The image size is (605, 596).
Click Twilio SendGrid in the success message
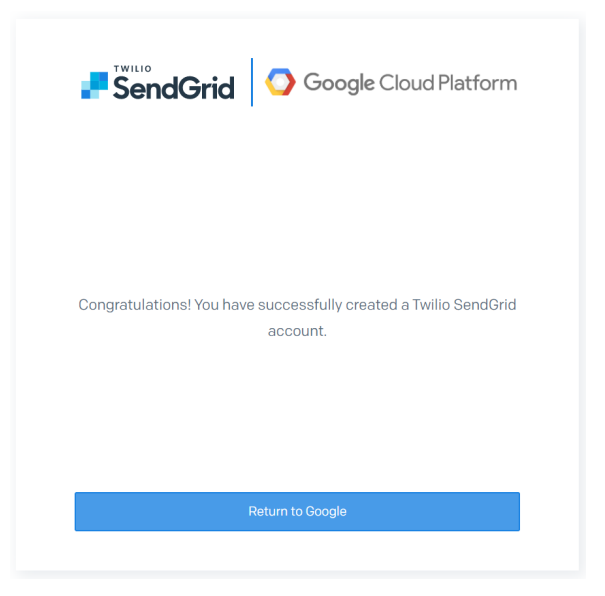pyautogui.click(x=464, y=304)
